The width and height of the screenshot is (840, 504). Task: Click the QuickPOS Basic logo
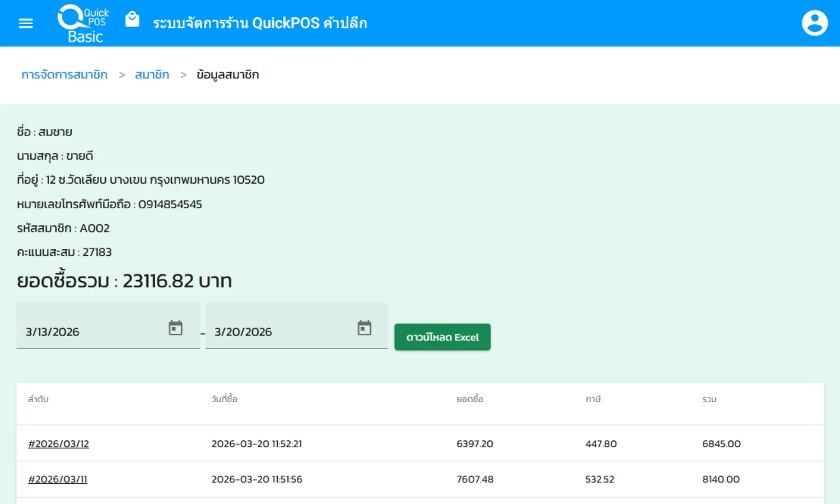tap(83, 24)
